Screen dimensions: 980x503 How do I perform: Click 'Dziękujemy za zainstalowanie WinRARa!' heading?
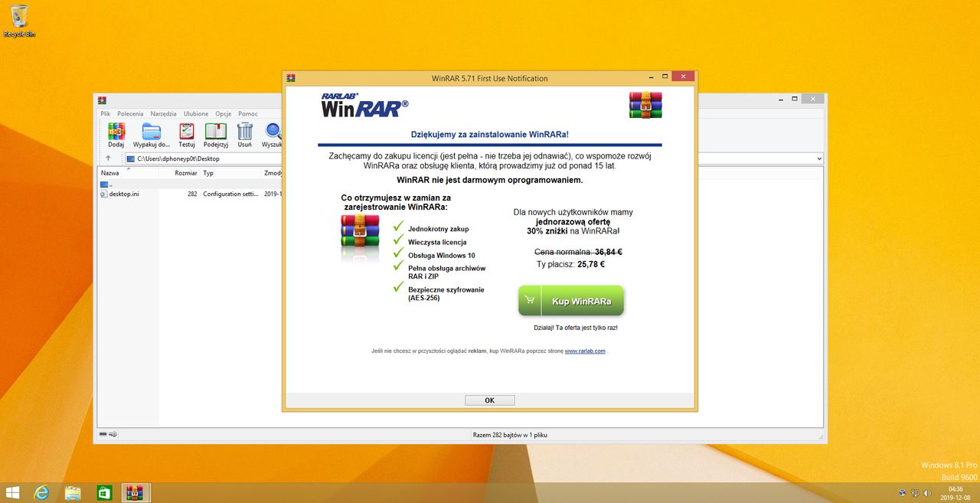point(490,134)
